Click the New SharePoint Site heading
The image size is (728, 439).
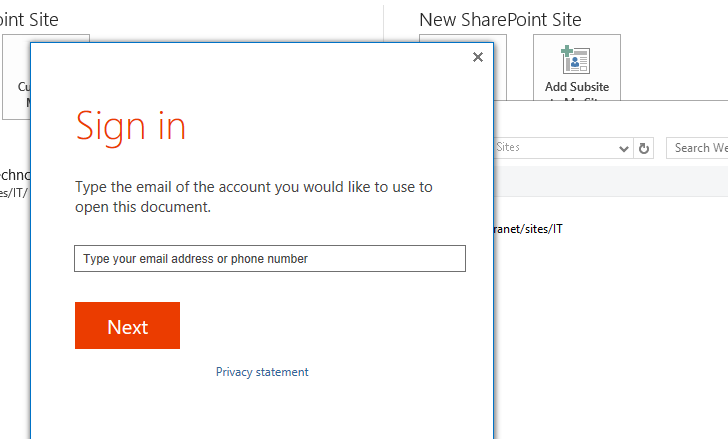(x=500, y=19)
